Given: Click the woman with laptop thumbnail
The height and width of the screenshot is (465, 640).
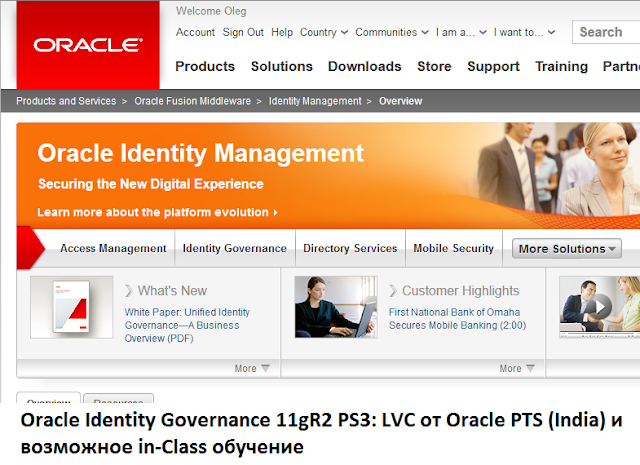Looking at the screenshot, I should click(336, 307).
